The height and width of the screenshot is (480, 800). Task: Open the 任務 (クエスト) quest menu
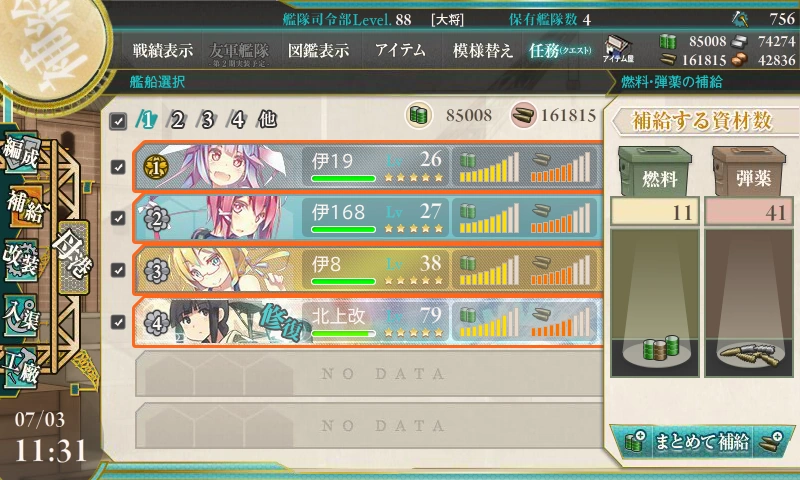[x=560, y=50]
